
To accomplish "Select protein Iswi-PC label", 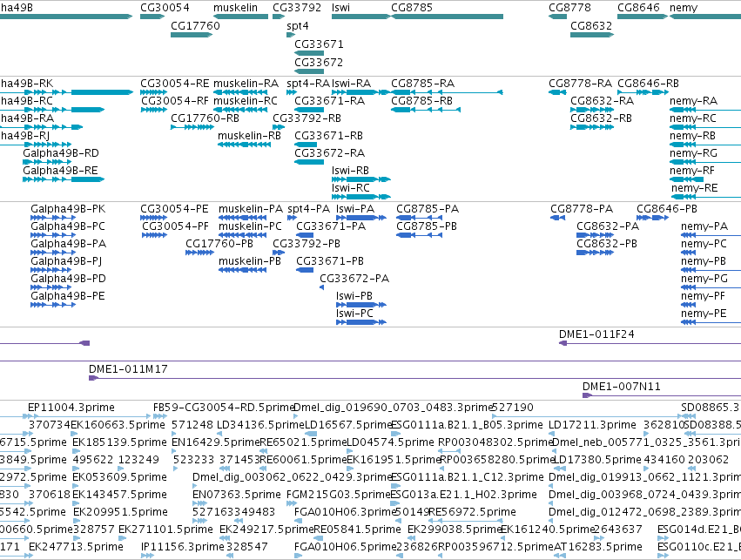I will click(354, 314).
